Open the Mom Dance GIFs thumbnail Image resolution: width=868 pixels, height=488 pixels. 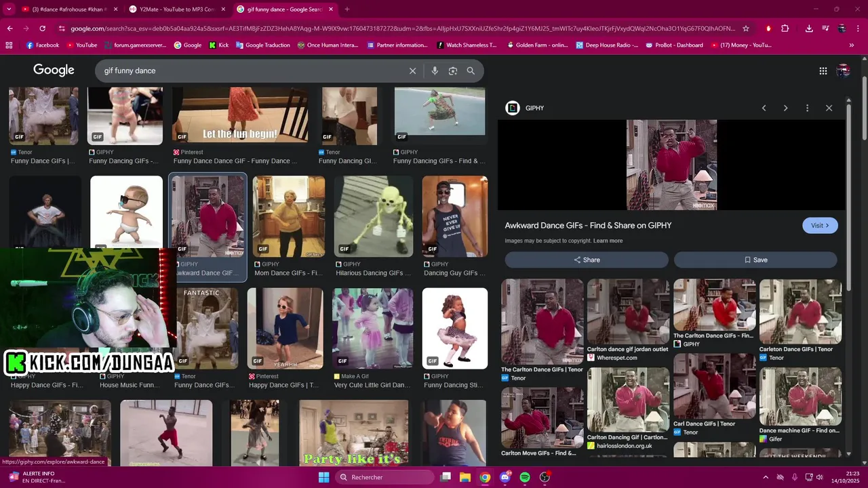click(x=289, y=216)
